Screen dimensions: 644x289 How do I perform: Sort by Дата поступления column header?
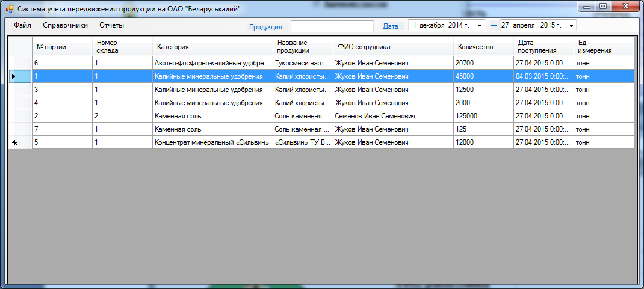[543, 47]
